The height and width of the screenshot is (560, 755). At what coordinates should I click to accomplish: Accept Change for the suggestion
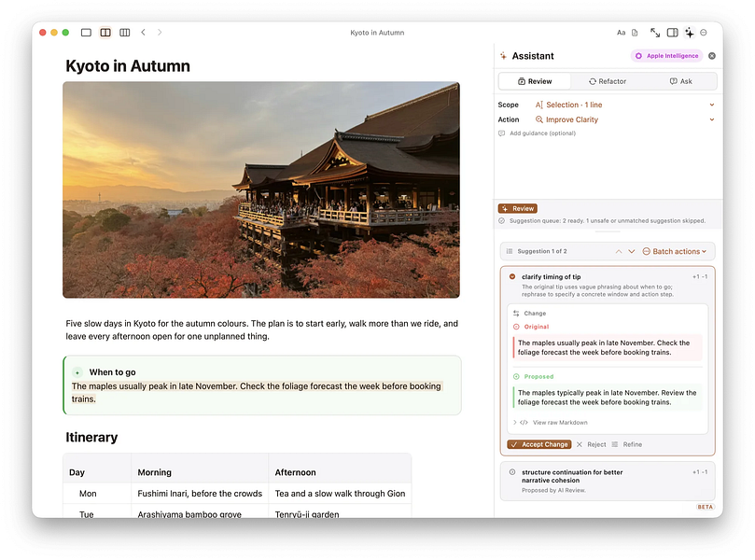pyautogui.click(x=539, y=444)
